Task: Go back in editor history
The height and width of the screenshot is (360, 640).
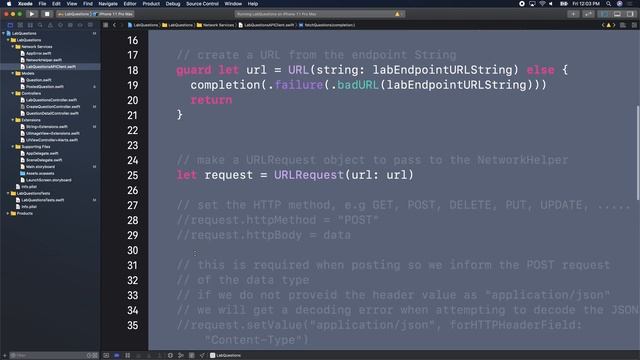Action: pyautogui.click(x=114, y=25)
